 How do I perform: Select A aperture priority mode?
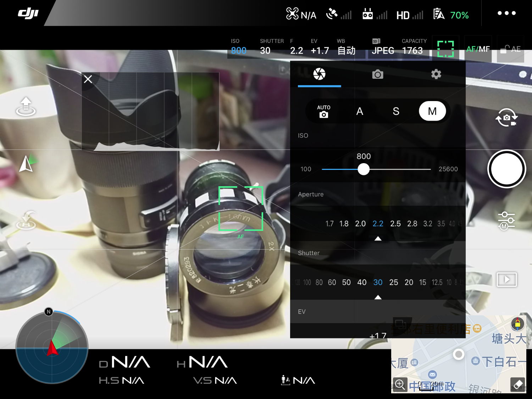tap(360, 111)
